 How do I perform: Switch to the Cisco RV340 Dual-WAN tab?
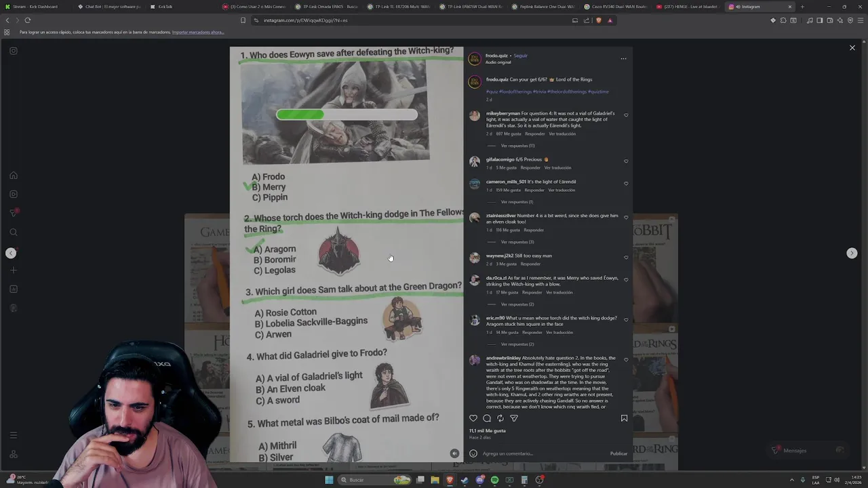616,7
